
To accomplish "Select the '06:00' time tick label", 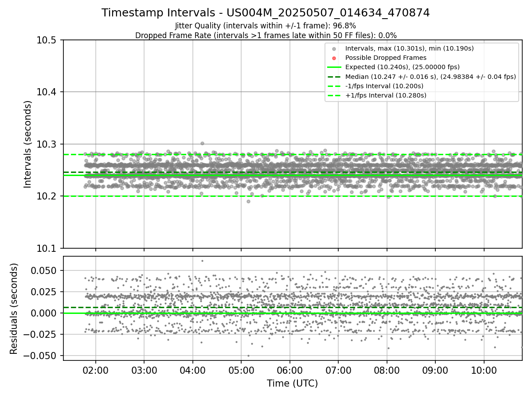I will (289, 370).
